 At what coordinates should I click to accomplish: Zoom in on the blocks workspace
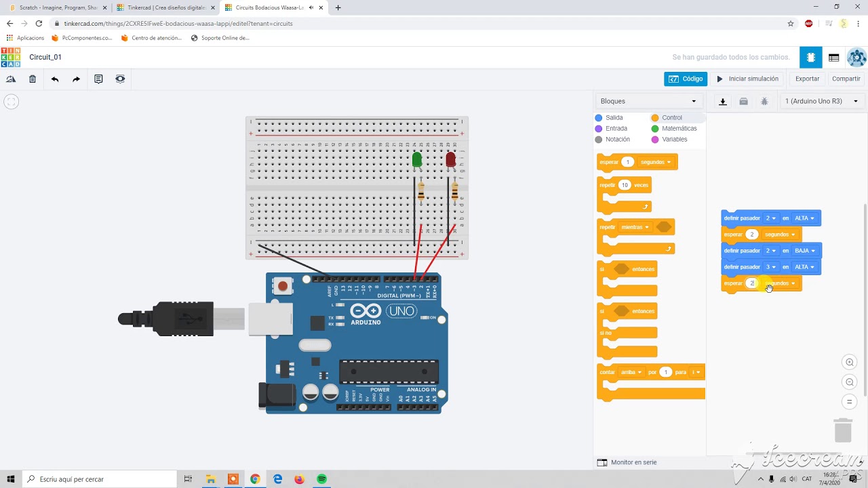coord(850,363)
